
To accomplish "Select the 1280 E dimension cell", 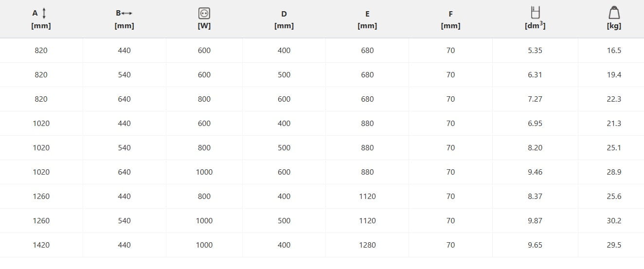I will [x=367, y=245].
